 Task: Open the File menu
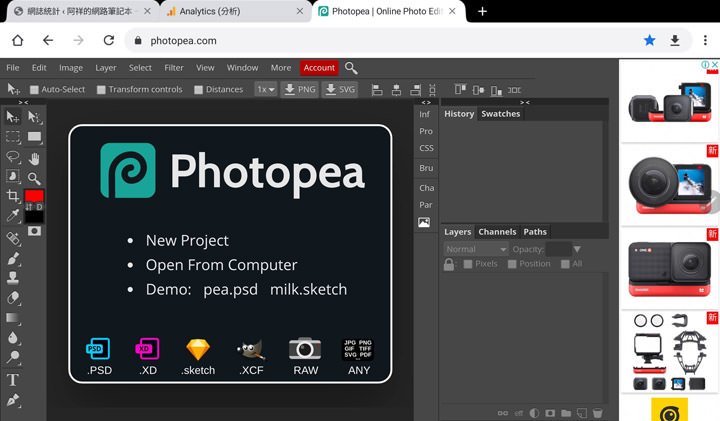(13, 67)
